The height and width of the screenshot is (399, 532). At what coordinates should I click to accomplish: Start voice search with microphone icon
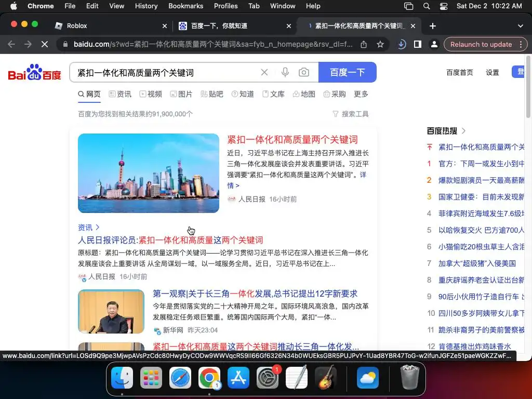[x=285, y=72]
